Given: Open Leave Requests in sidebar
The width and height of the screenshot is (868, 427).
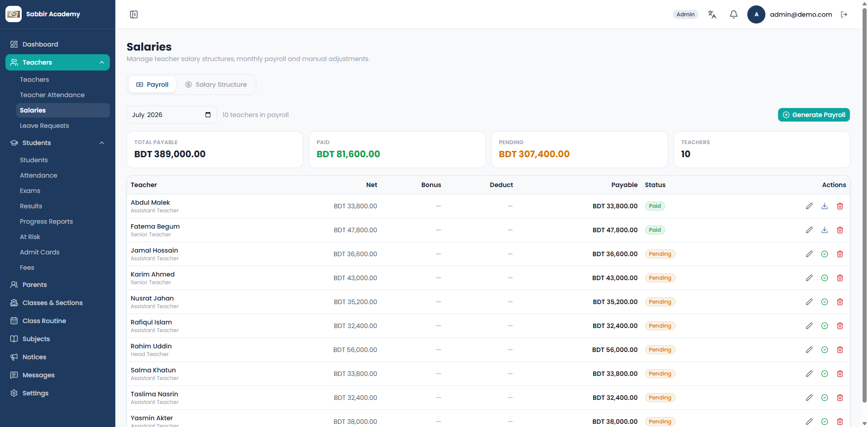Looking at the screenshot, I should click(x=63, y=126).
